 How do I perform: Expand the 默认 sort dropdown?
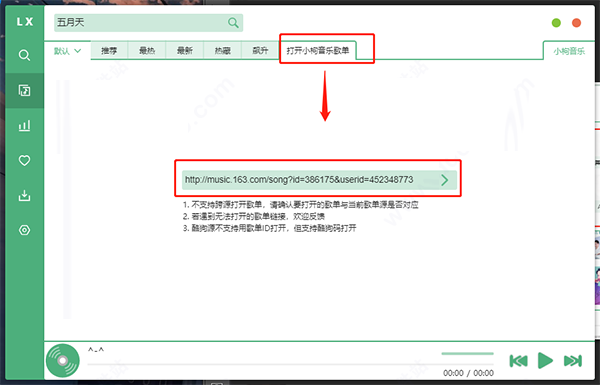pos(67,51)
